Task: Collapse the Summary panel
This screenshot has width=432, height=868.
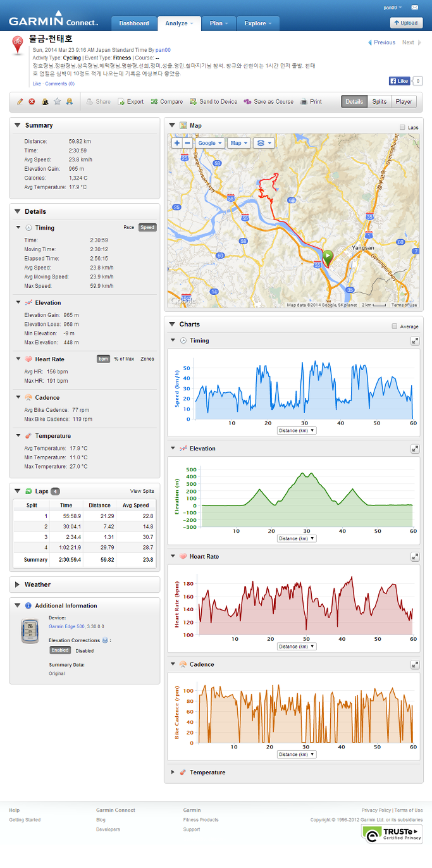Action: click(17, 125)
